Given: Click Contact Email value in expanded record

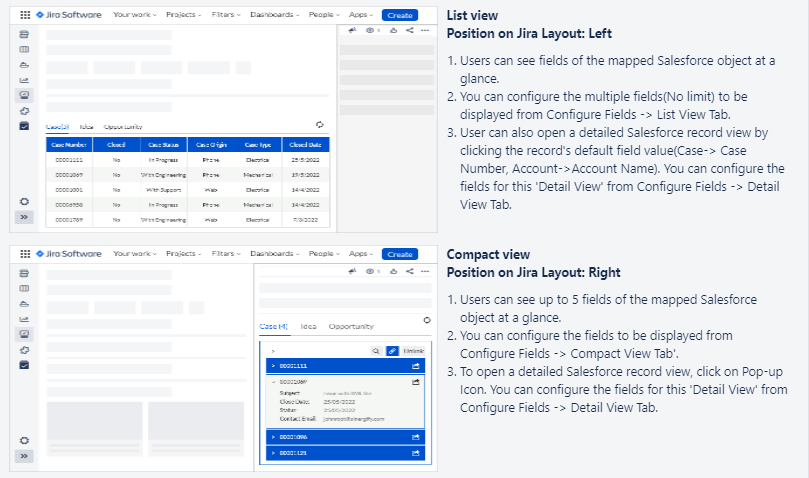Looking at the screenshot, I should click(353, 419).
